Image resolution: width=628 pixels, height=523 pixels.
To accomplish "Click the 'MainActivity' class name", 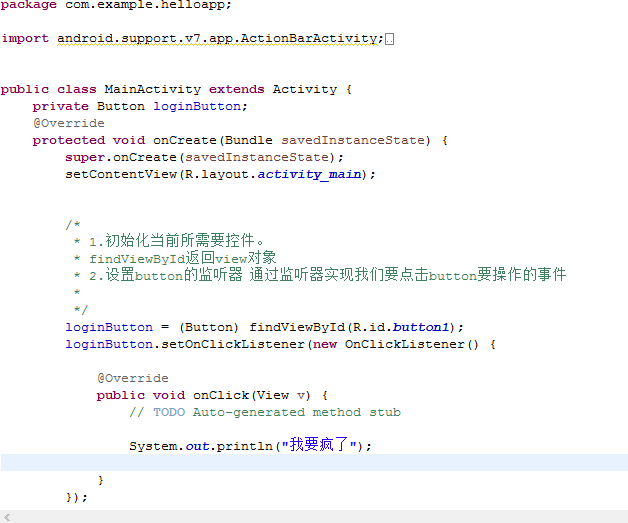I will pos(153,89).
